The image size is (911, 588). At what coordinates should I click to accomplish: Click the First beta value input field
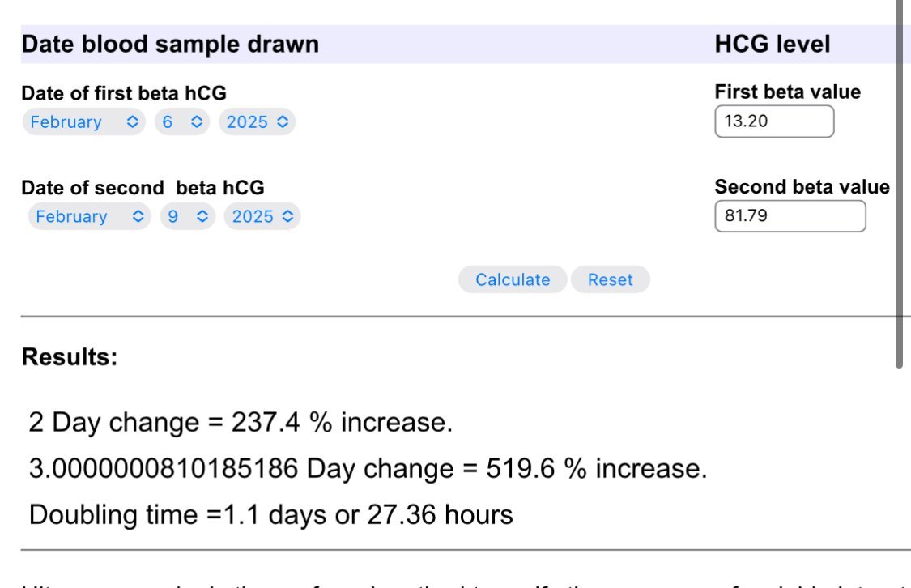[773, 122]
